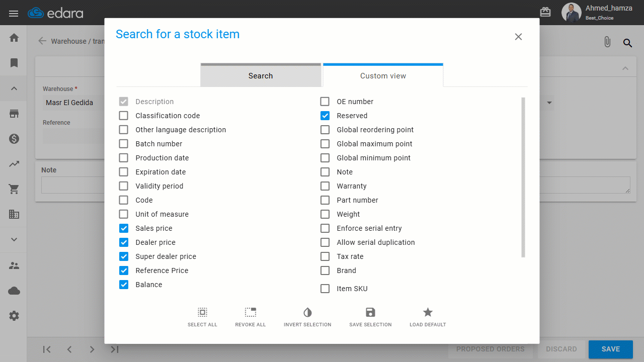The width and height of the screenshot is (644, 362).
Task: Click the attachment paperclip icon
Action: tap(607, 42)
